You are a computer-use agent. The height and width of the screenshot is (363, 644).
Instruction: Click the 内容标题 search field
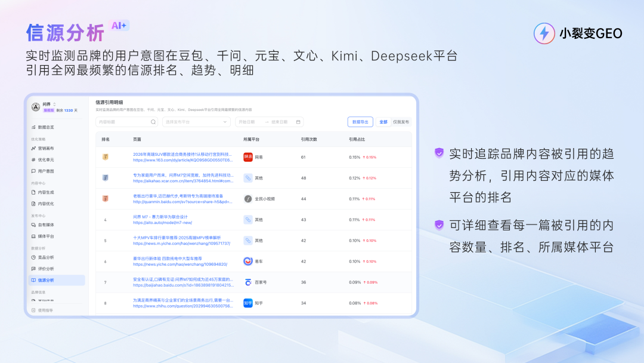[x=126, y=122]
